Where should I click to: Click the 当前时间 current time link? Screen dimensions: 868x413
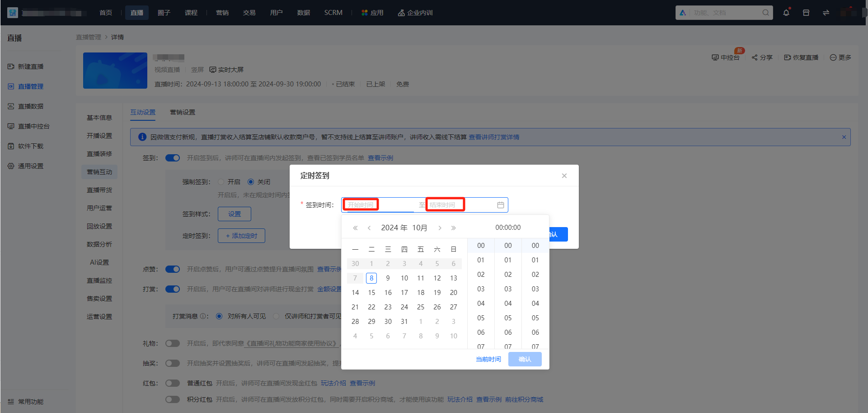488,359
